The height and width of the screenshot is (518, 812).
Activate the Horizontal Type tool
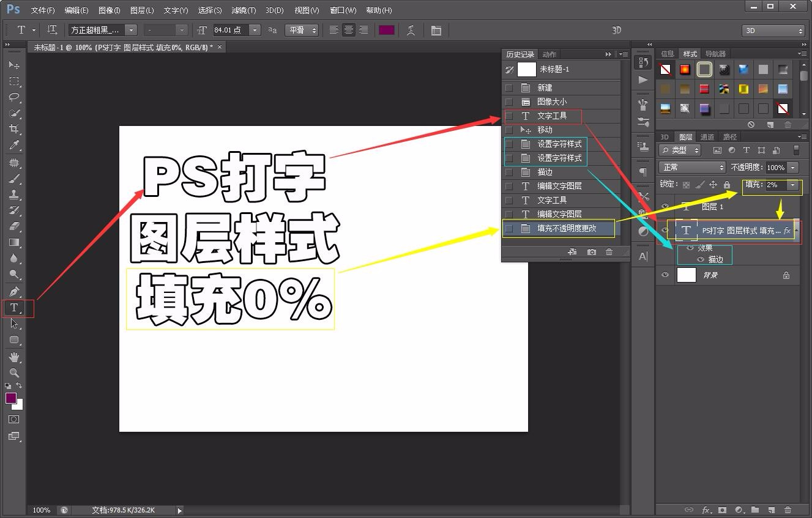pos(13,308)
